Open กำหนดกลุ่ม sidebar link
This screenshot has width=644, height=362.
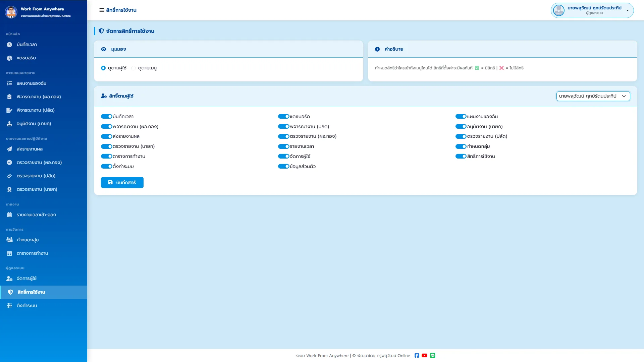pos(44,240)
